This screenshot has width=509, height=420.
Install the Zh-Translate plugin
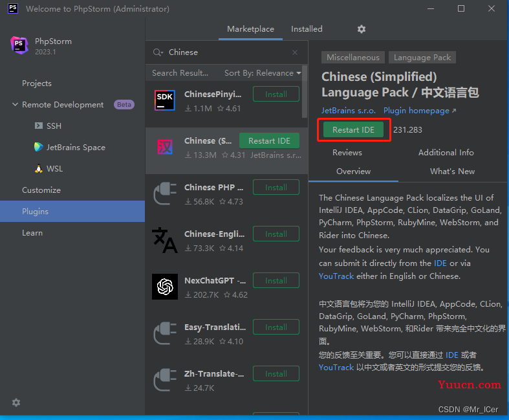[x=276, y=373]
